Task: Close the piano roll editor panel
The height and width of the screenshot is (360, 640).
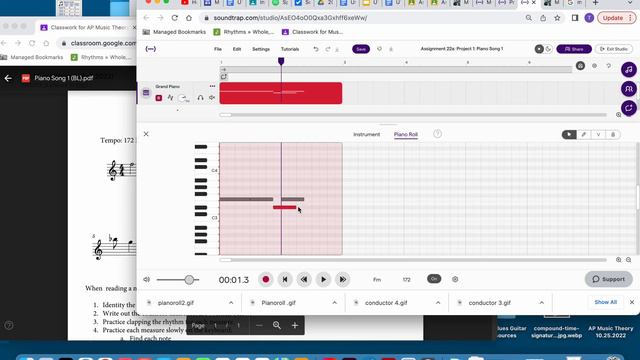Action: [x=146, y=134]
